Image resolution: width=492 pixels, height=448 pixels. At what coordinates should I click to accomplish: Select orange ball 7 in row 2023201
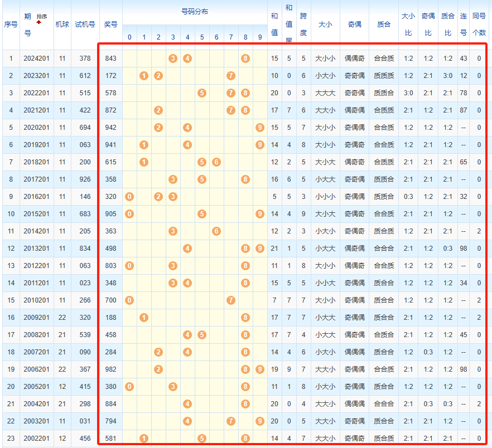[231, 76]
